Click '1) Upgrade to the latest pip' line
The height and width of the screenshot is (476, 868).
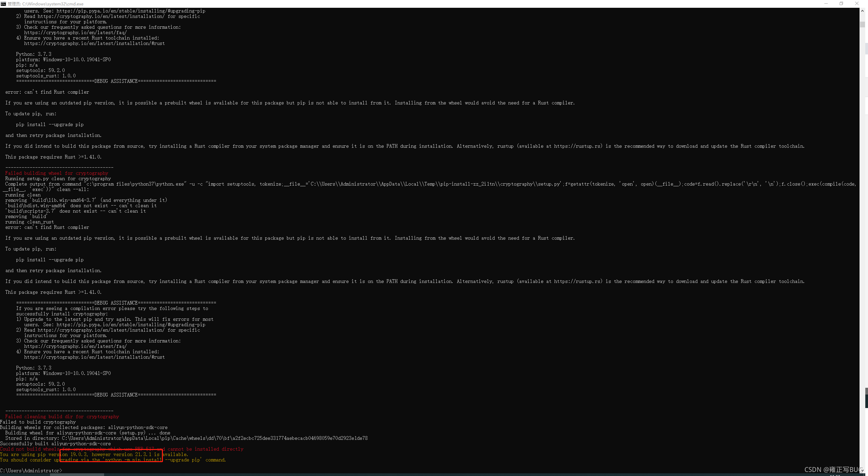pyautogui.click(x=115, y=319)
